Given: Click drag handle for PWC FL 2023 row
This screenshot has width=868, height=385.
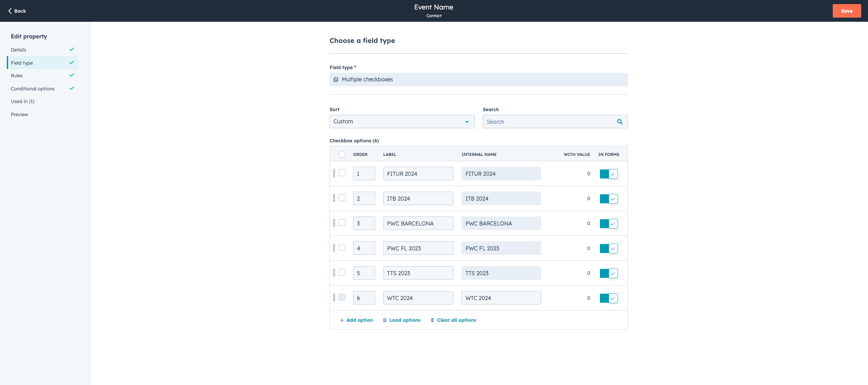Looking at the screenshot, I should tap(334, 248).
